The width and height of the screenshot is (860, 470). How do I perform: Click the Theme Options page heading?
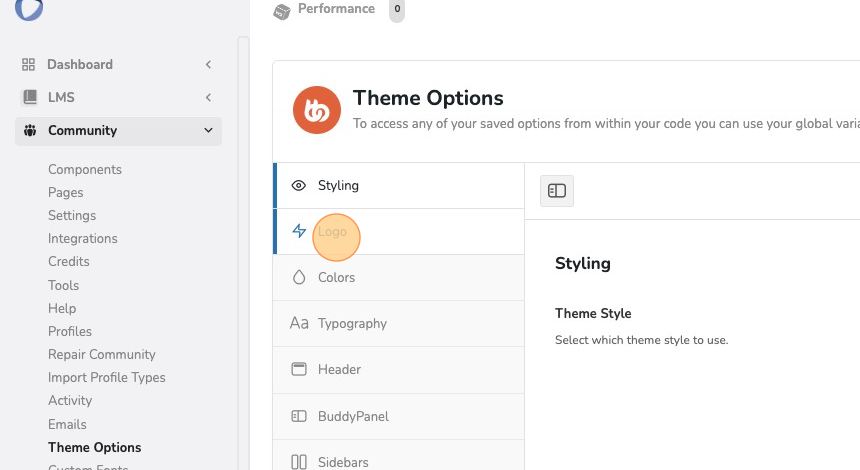(x=428, y=98)
